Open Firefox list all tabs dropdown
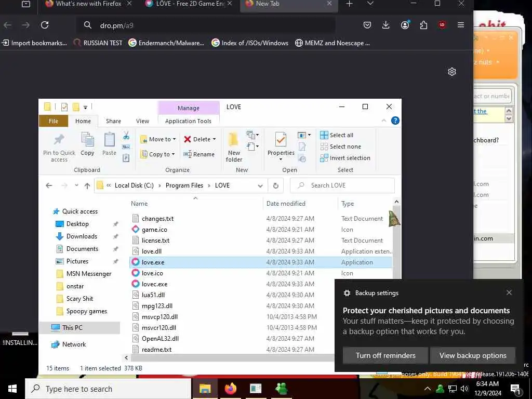Image resolution: width=532 pixels, height=399 pixels. [x=370, y=4]
